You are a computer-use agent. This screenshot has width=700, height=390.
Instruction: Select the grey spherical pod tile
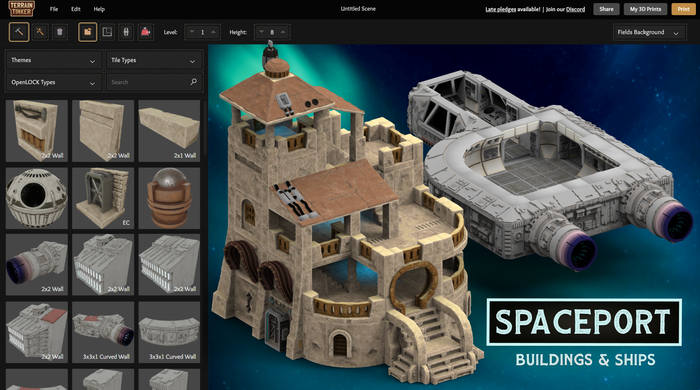pos(37,198)
